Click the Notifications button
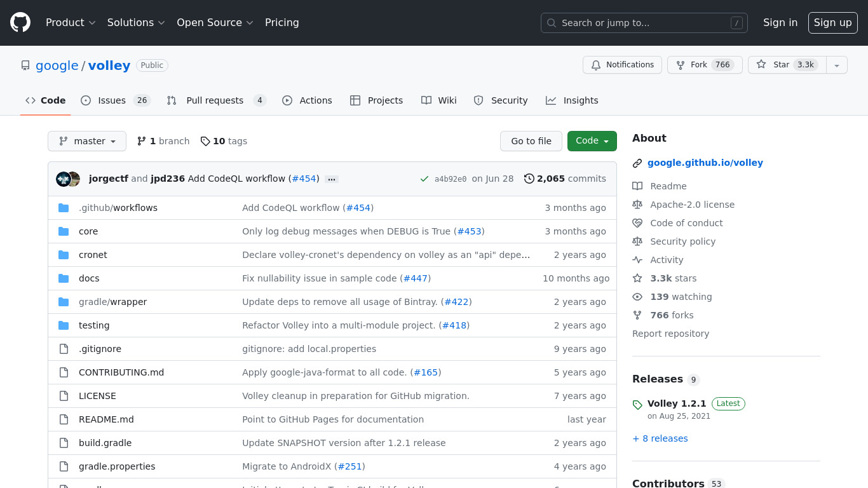The height and width of the screenshot is (488, 868). click(x=622, y=65)
